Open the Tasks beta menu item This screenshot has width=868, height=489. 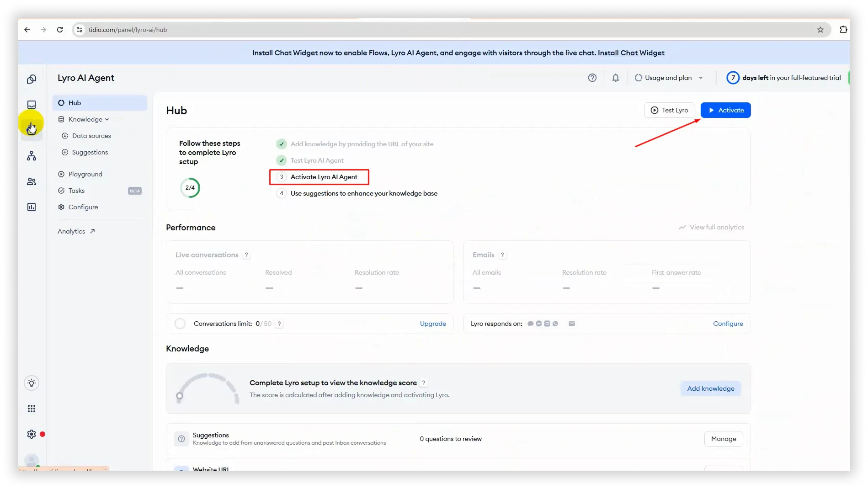[100, 191]
